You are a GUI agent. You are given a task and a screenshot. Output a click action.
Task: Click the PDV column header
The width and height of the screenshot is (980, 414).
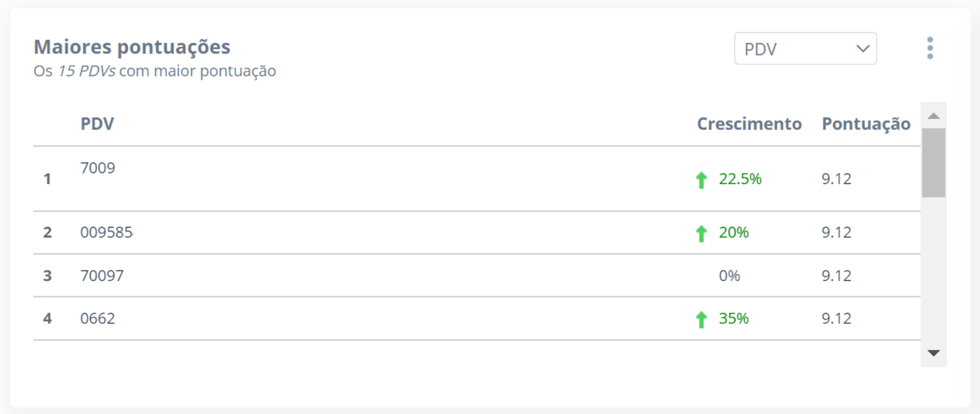tap(97, 124)
